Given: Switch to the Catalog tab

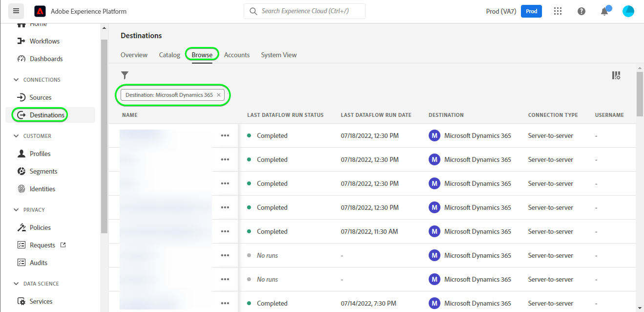Looking at the screenshot, I should point(169,55).
